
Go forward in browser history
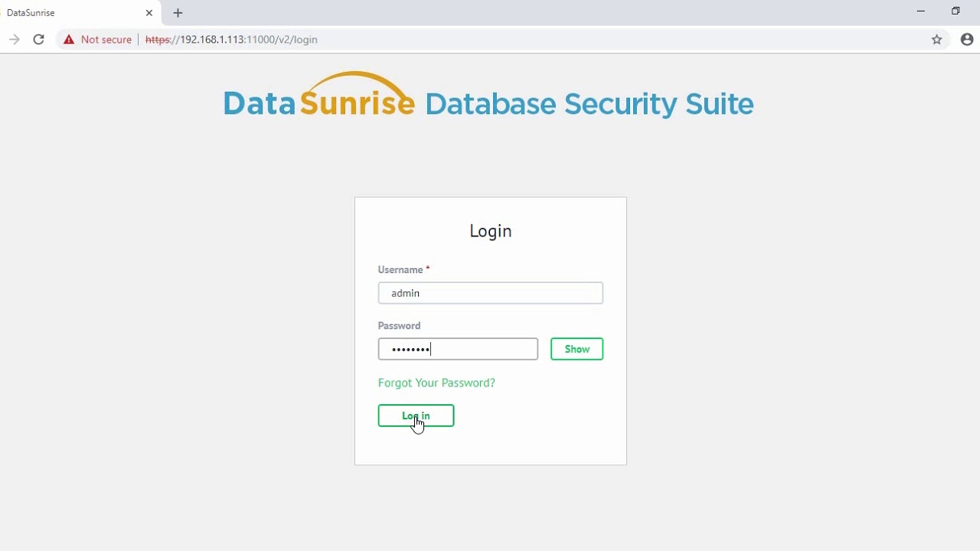14,39
